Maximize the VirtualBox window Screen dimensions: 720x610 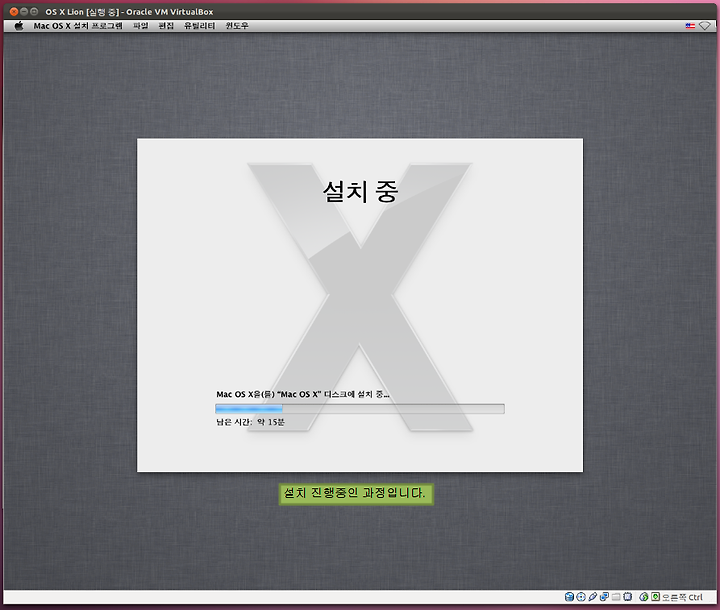point(34,12)
